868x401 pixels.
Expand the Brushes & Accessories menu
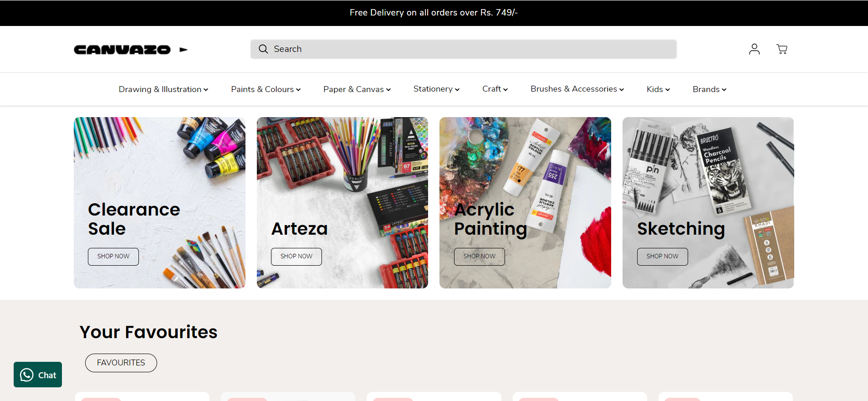point(577,89)
